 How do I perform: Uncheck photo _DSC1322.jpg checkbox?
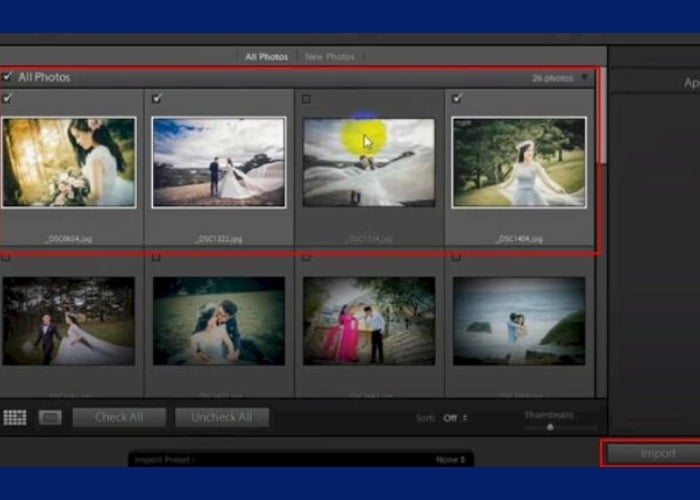coord(157,98)
